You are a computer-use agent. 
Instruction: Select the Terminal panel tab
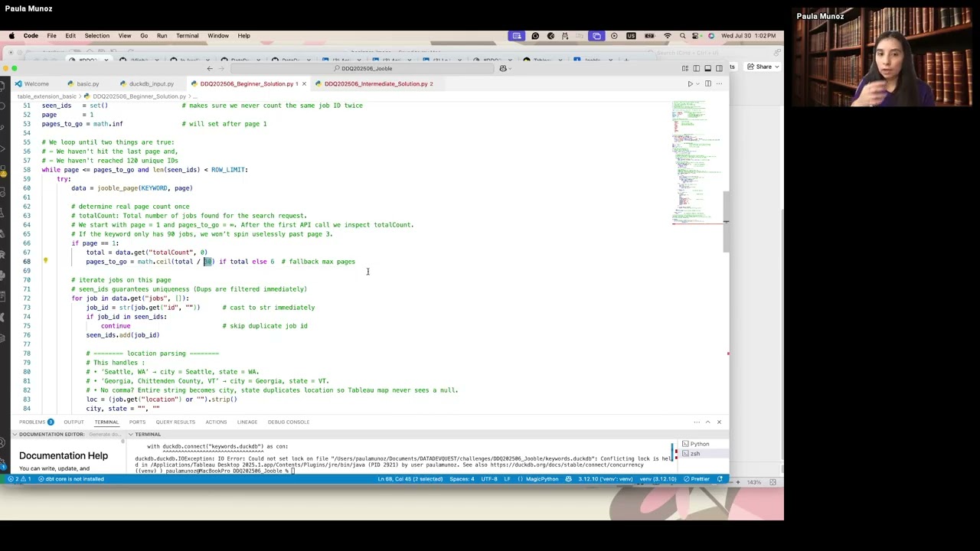pyautogui.click(x=106, y=422)
